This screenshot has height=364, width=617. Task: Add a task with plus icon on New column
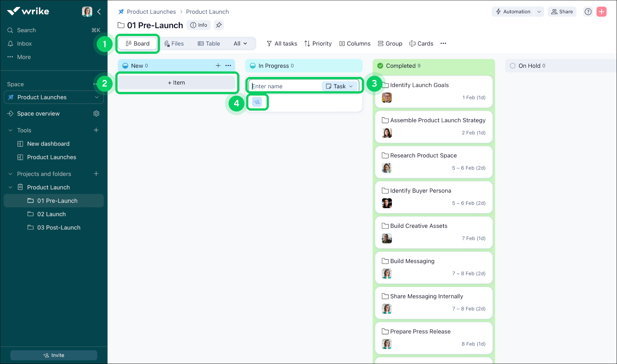tap(218, 65)
